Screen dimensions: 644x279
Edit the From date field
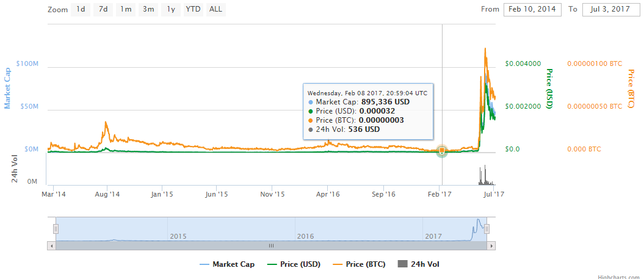(x=532, y=9)
